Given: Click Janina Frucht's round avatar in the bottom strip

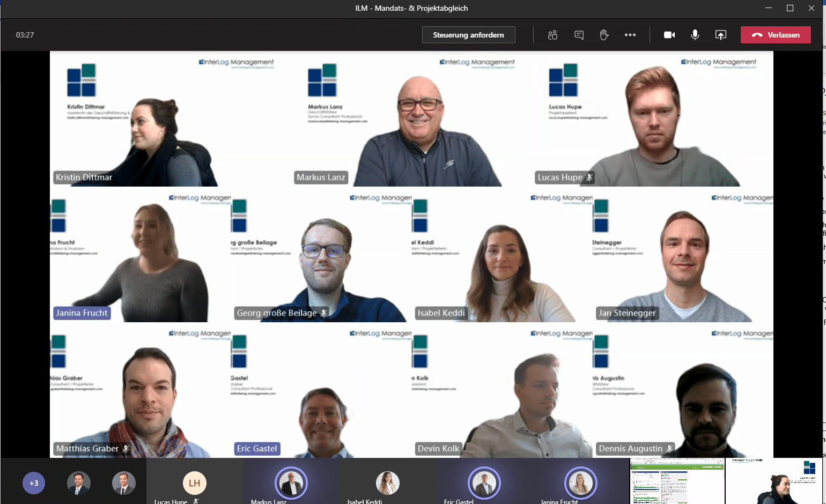Looking at the screenshot, I should (x=581, y=483).
